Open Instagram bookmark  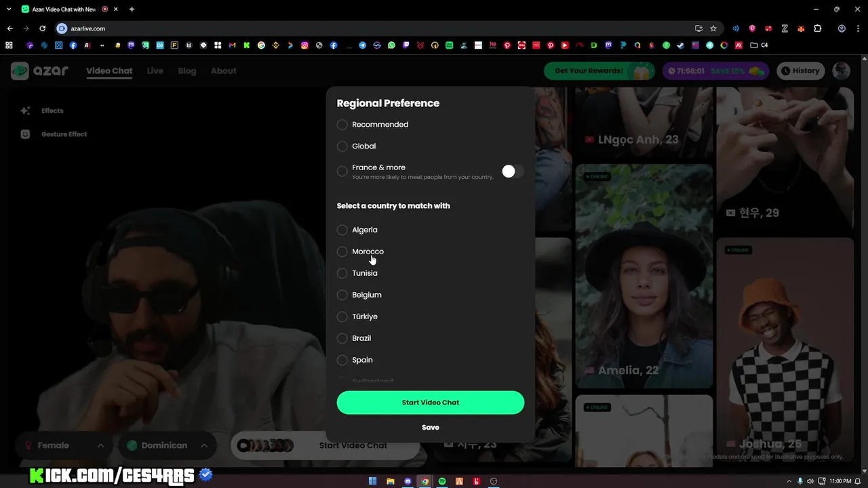point(304,45)
